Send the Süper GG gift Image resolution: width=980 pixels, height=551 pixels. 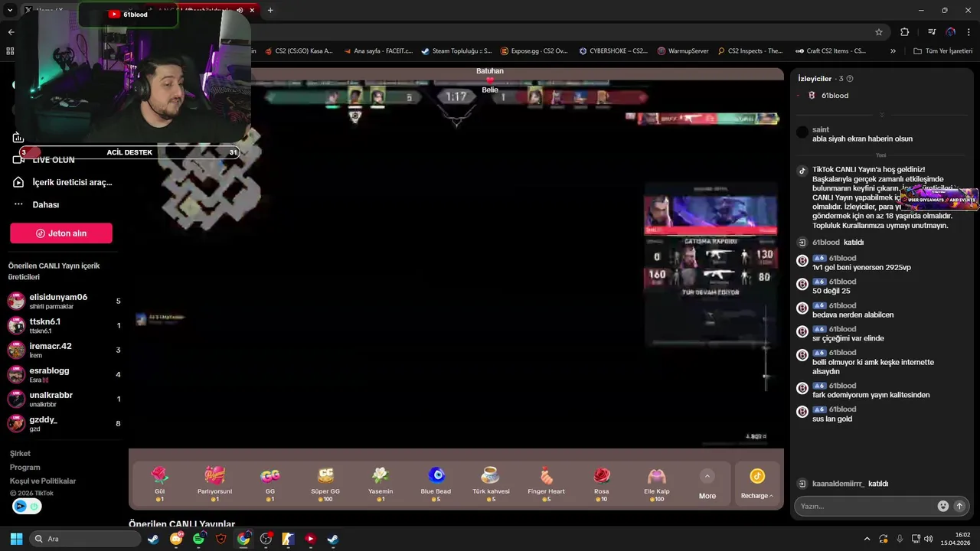[325, 484]
